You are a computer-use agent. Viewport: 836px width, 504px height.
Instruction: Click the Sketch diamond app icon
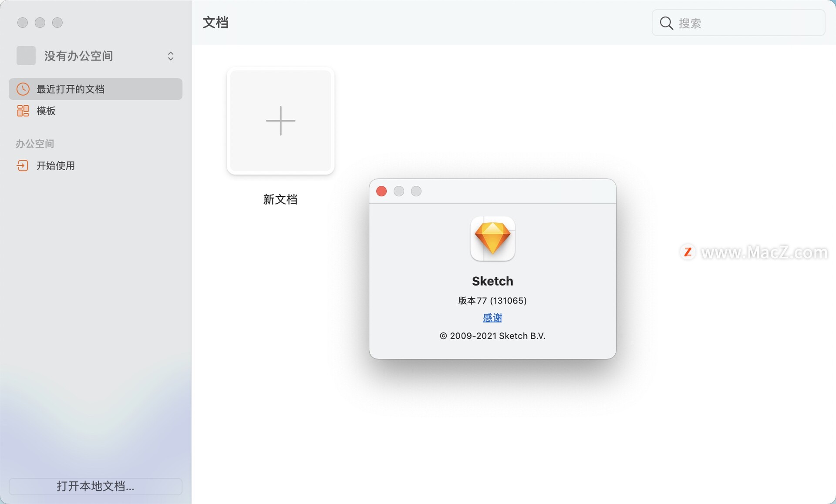492,239
